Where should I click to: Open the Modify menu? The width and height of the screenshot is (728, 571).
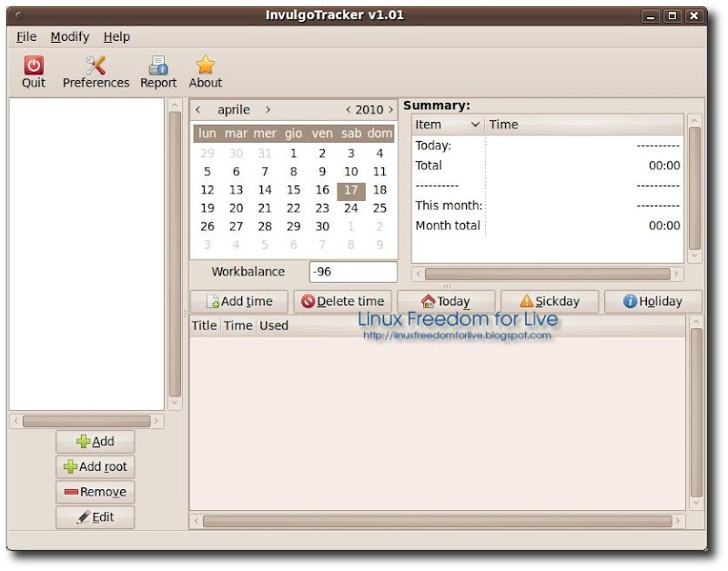[x=70, y=36]
